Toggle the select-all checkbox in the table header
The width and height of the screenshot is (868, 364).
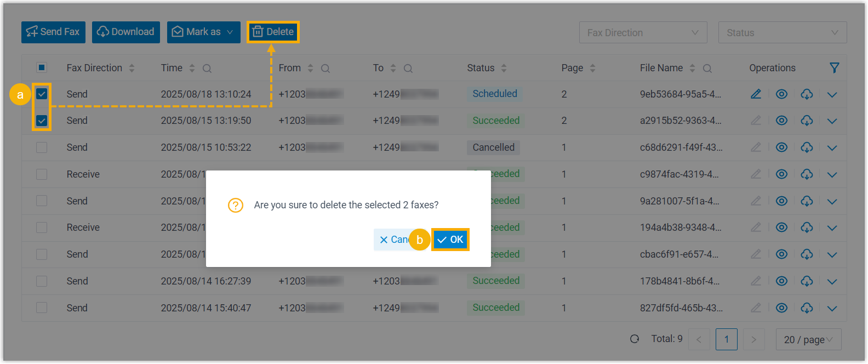coord(42,68)
